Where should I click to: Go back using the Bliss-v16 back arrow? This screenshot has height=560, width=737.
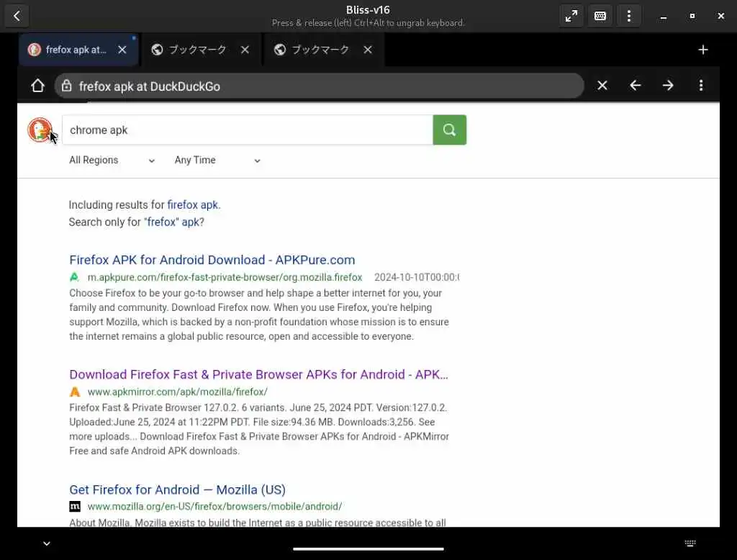17,16
